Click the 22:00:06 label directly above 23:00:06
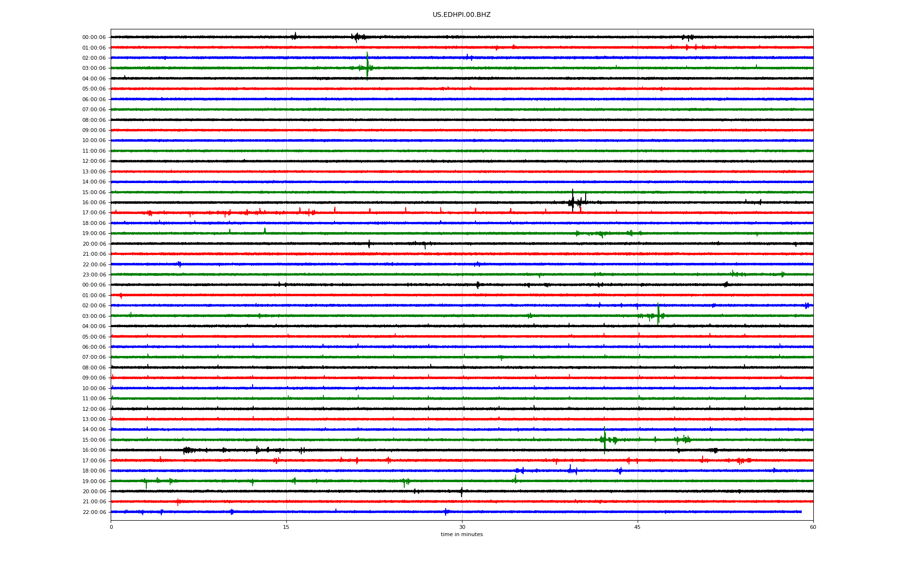This screenshot has width=924, height=578. tap(94, 264)
